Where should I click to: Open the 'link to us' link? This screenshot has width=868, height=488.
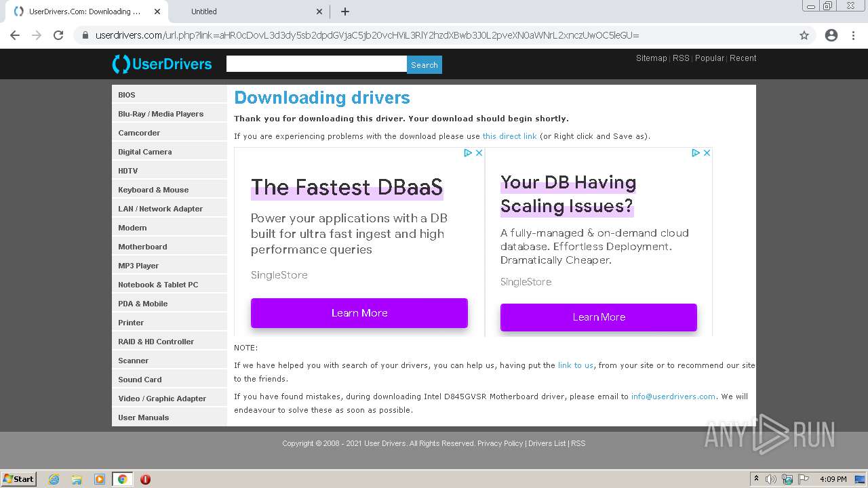pyautogui.click(x=575, y=365)
